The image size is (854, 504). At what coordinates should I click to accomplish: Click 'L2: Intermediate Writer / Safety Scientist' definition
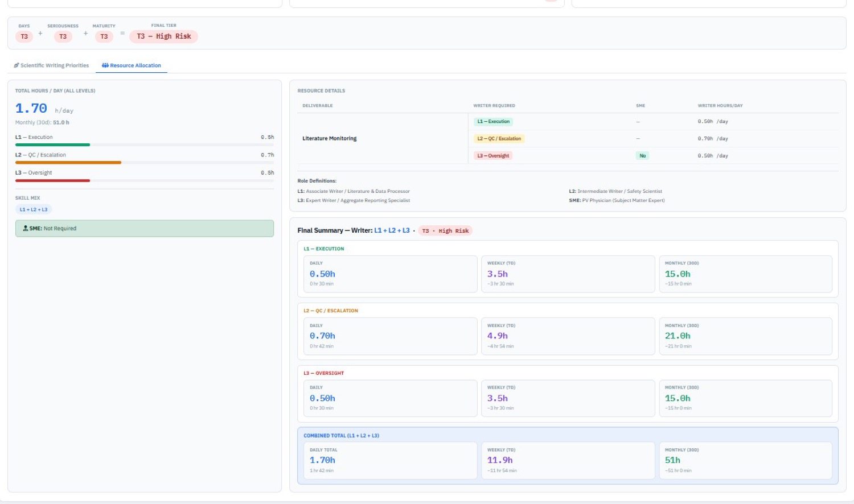click(615, 191)
